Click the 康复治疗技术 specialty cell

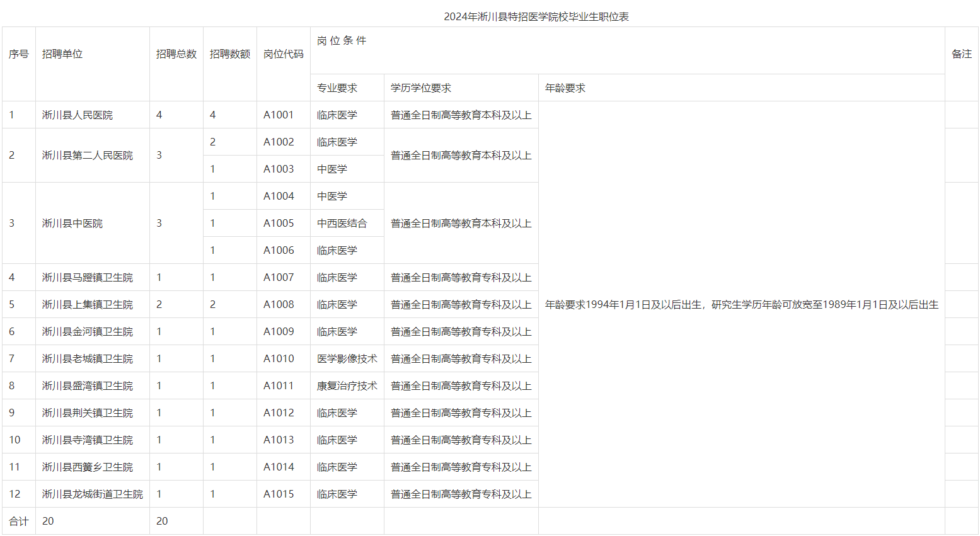click(347, 386)
